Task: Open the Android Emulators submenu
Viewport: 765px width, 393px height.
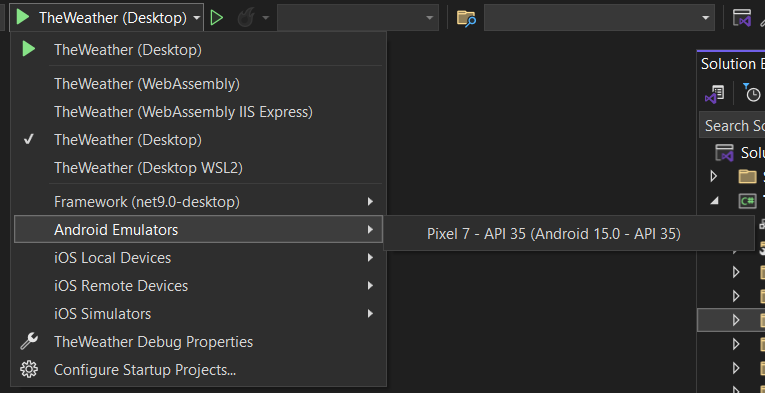Action: [199, 229]
